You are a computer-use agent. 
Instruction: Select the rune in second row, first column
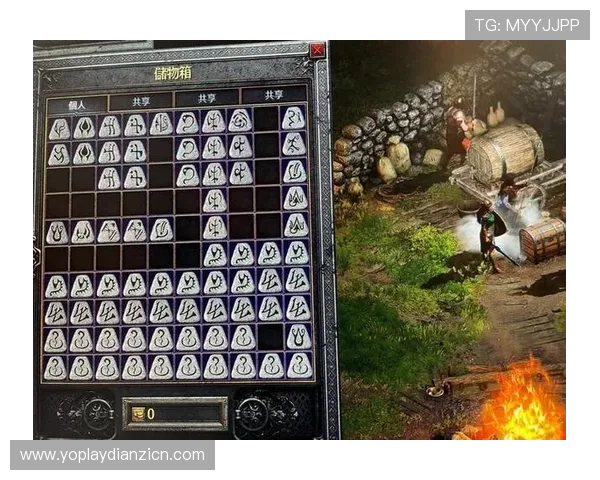59,155
